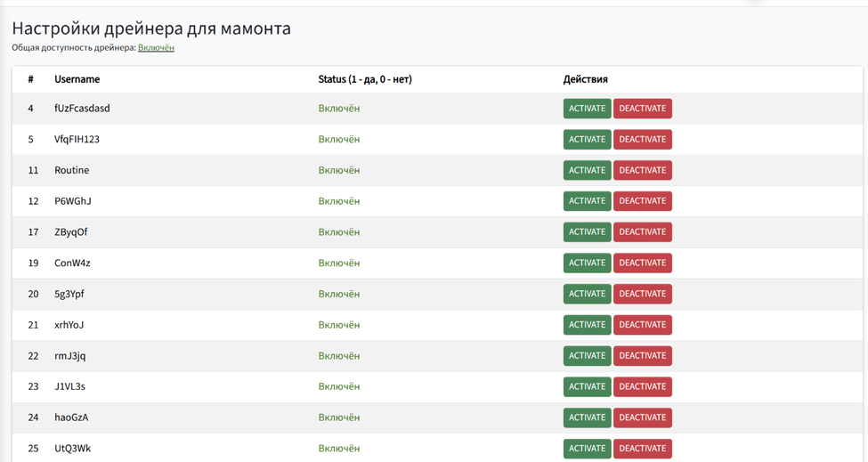Click the Включён status of Routine
Image resolution: width=868 pixels, height=462 pixels.
(339, 170)
